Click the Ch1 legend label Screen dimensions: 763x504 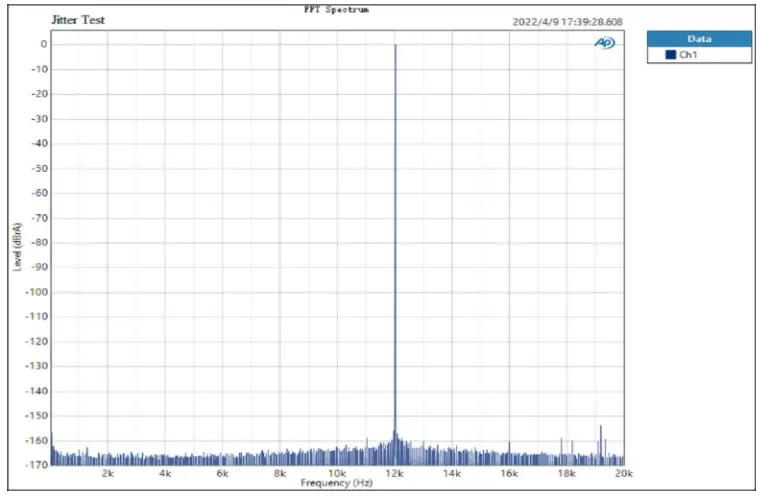(x=688, y=54)
